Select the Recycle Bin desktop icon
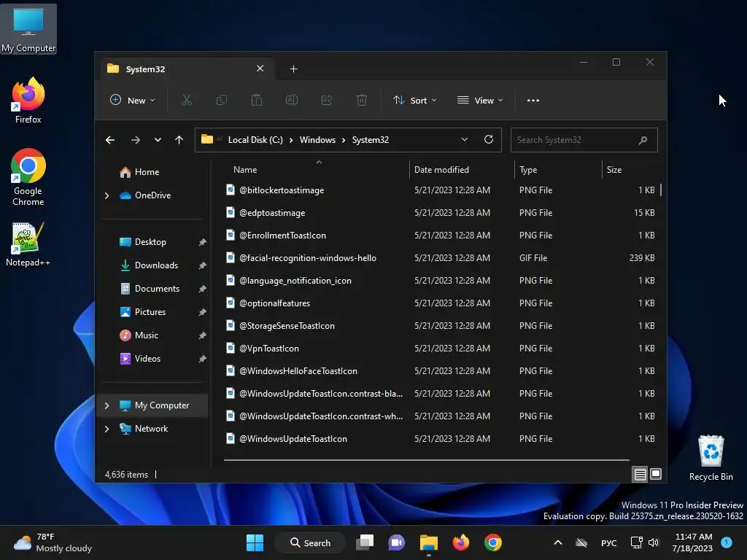The image size is (747, 560). (711, 458)
